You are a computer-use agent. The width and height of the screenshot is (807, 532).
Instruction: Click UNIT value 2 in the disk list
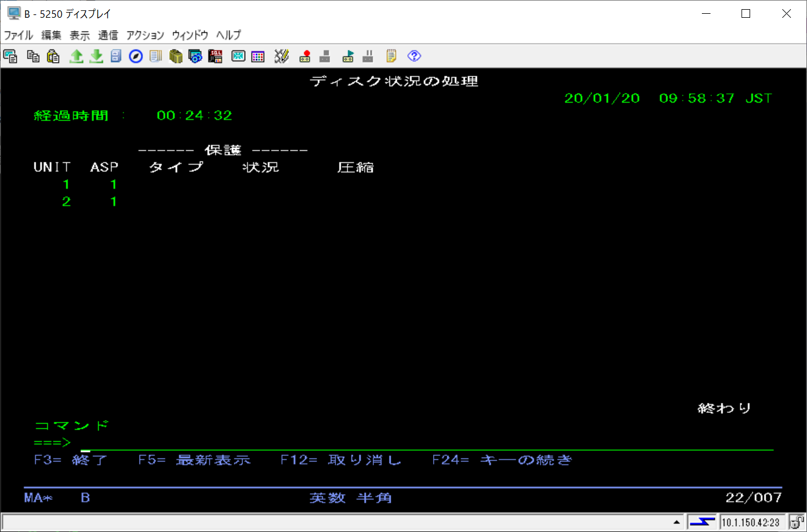coord(67,201)
